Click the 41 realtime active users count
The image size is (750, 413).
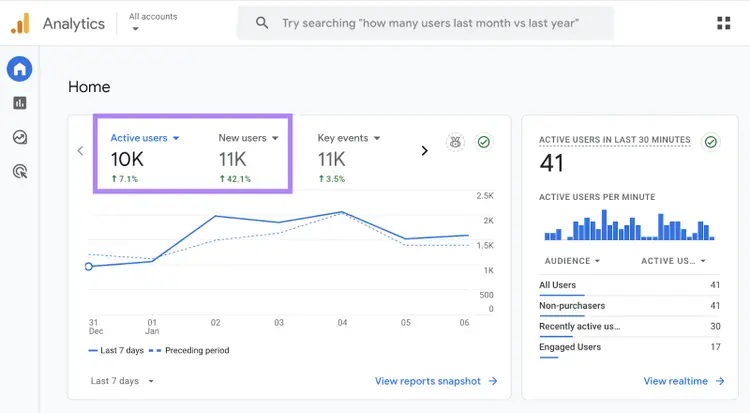point(552,163)
